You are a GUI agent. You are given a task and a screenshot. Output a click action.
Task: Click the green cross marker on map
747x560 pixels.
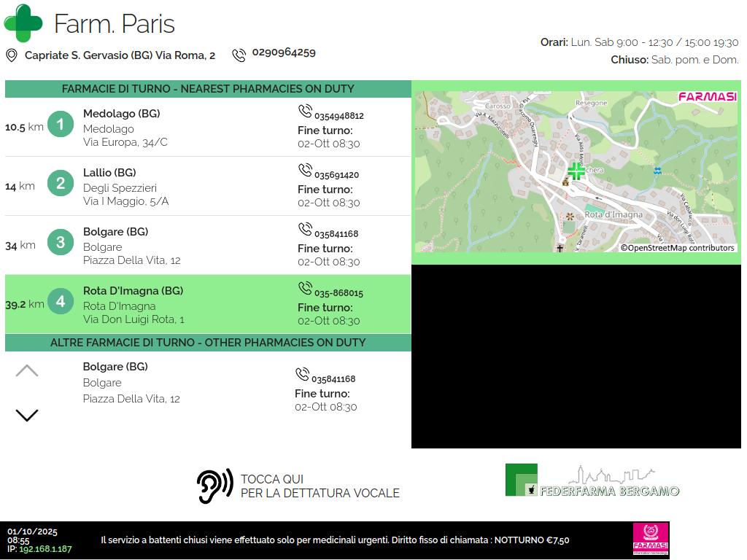[576, 171]
